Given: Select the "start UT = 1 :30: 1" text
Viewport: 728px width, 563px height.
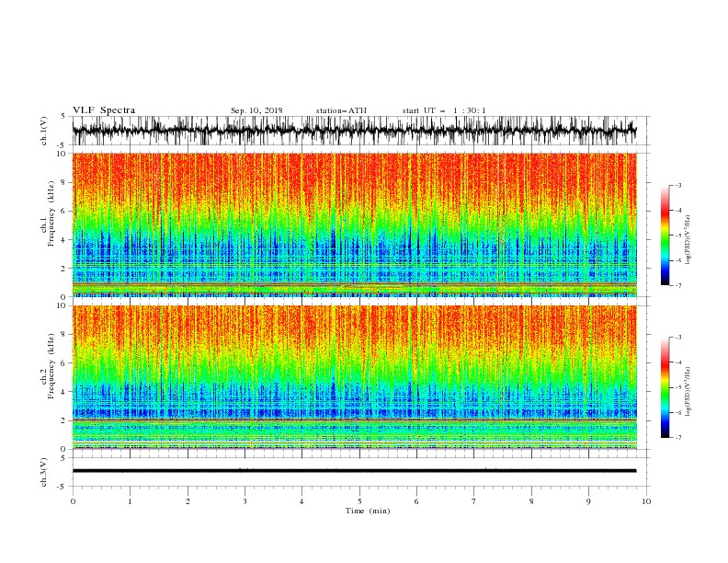Looking at the screenshot, I should tap(444, 110).
